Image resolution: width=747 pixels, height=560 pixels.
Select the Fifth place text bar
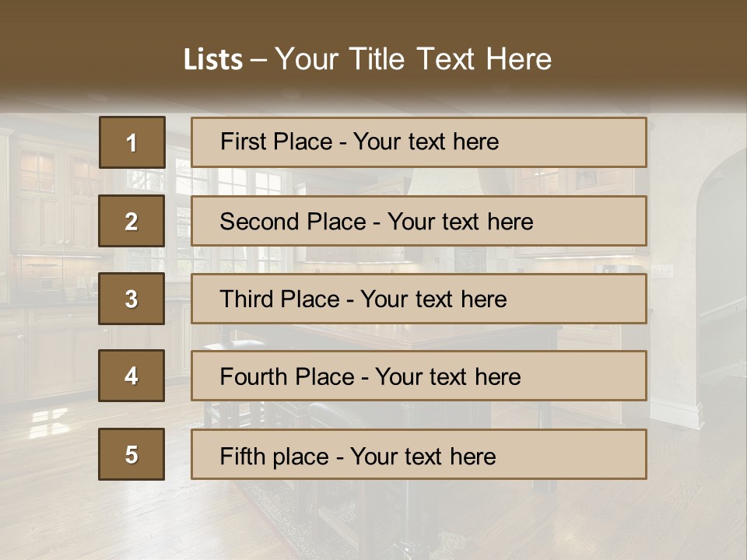coord(419,454)
